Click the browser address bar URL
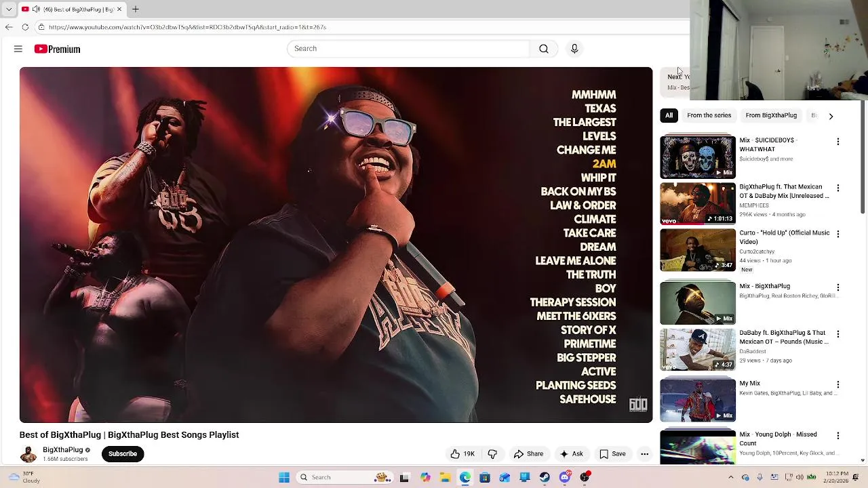The image size is (868, 488). (187, 27)
